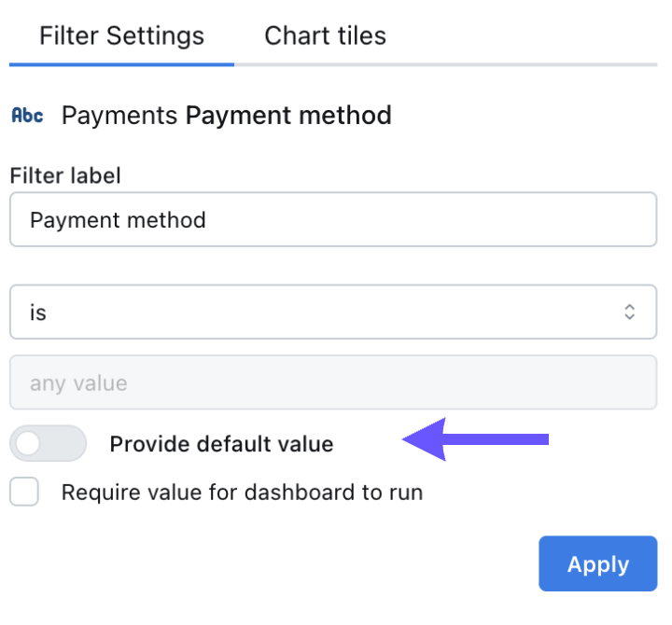Check Require value for dashboard to run
The width and height of the screenshot is (672, 625).
pos(24,492)
